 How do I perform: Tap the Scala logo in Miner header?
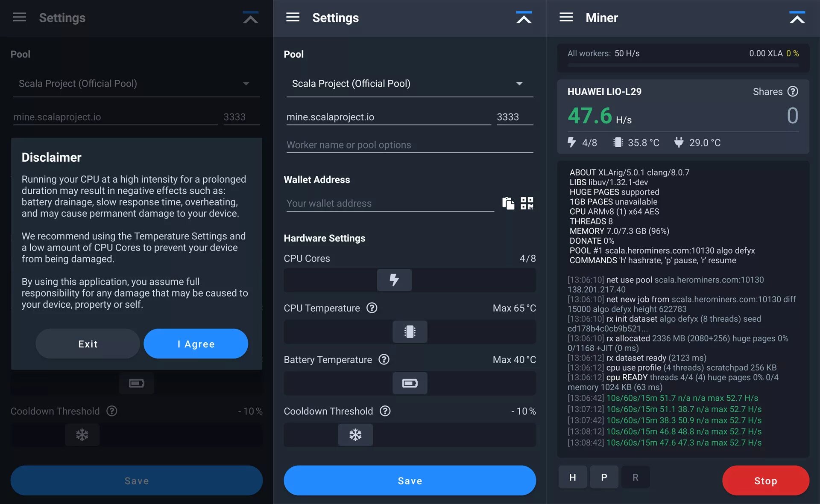click(797, 17)
